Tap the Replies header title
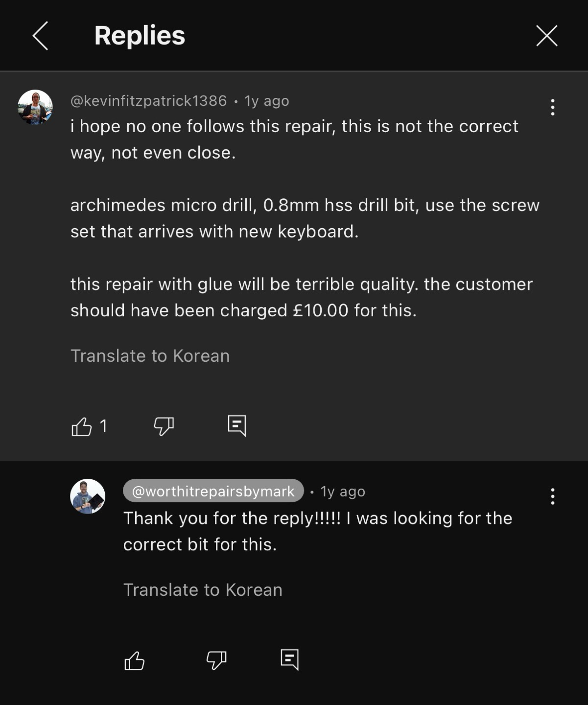588x705 pixels. click(x=140, y=36)
